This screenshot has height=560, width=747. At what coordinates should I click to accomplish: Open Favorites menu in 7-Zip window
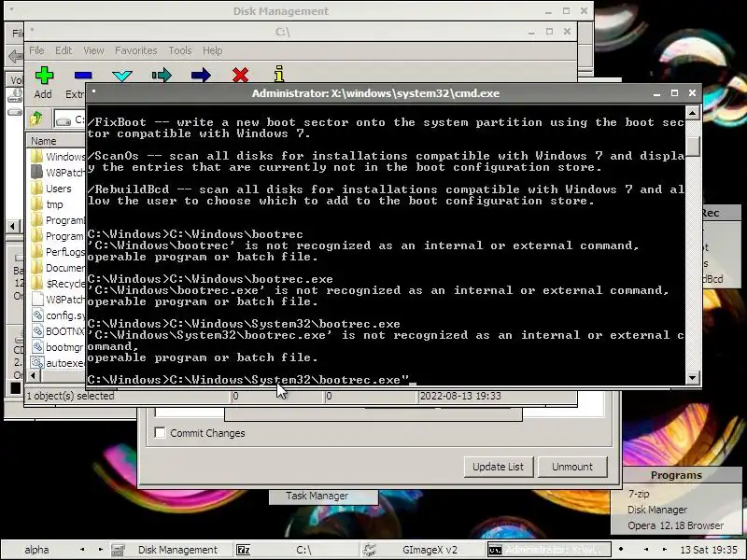(135, 50)
